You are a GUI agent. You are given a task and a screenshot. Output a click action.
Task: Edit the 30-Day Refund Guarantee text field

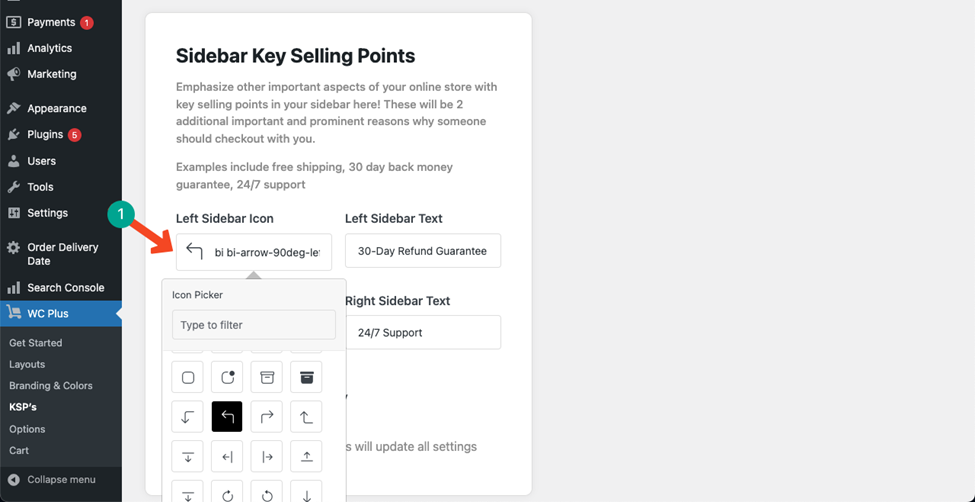click(x=423, y=251)
